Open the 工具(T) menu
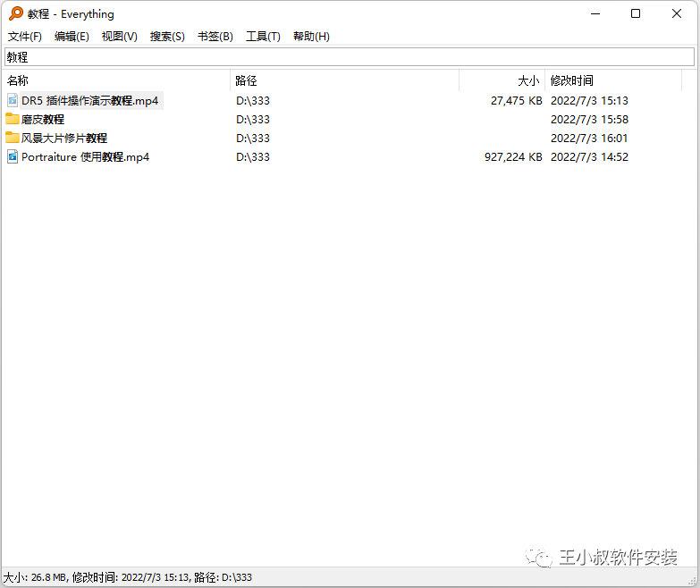This screenshot has width=700, height=588. pyautogui.click(x=263, y=37)
